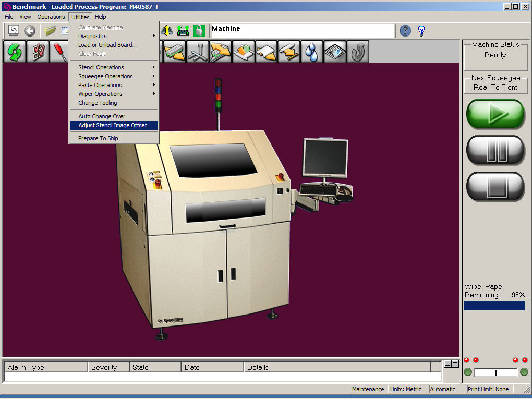Click the green refresh arrows toolbar icon
532x399 pixels.
click(14, 52)
